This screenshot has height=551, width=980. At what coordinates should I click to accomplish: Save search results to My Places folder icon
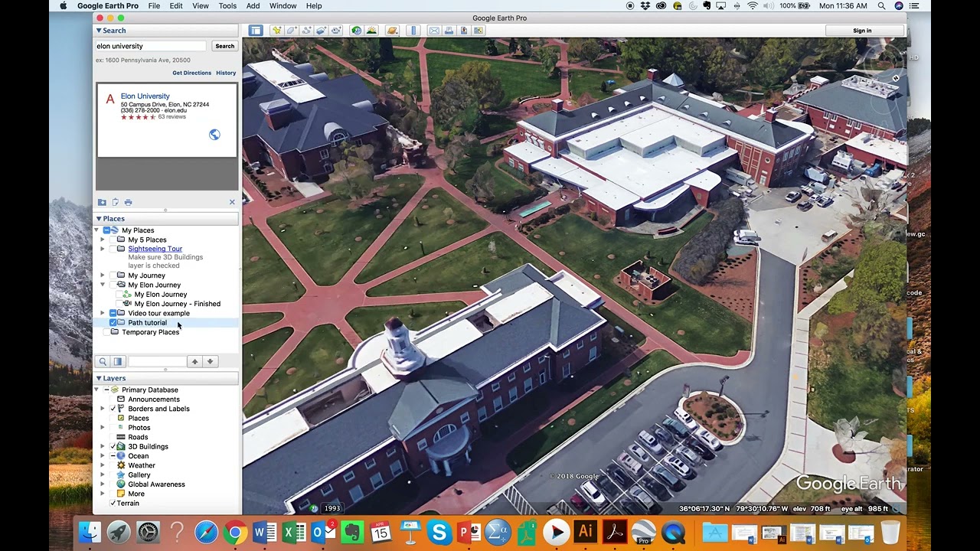pos(102,202)
